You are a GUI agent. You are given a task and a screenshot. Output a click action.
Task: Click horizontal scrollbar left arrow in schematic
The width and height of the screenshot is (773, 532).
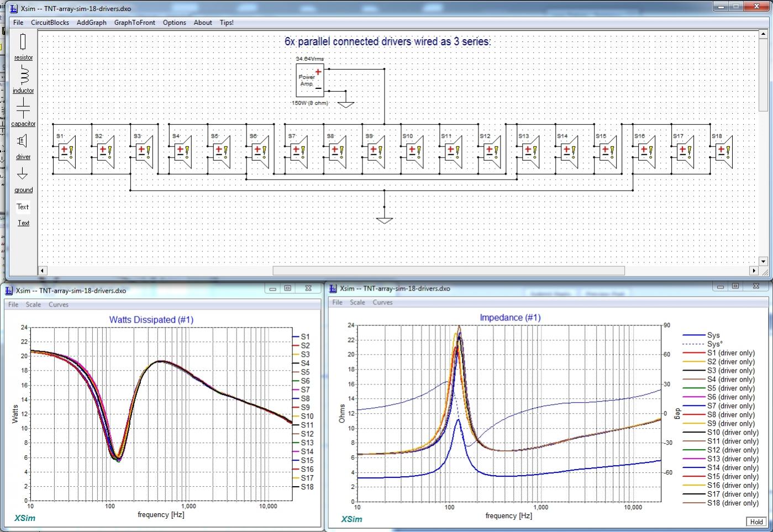(x=43, y=271)
